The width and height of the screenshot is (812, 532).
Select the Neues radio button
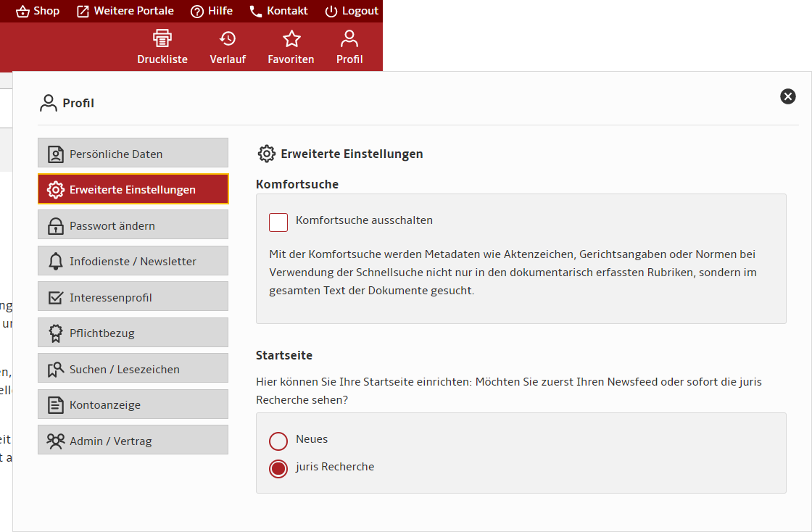point(278,441)
